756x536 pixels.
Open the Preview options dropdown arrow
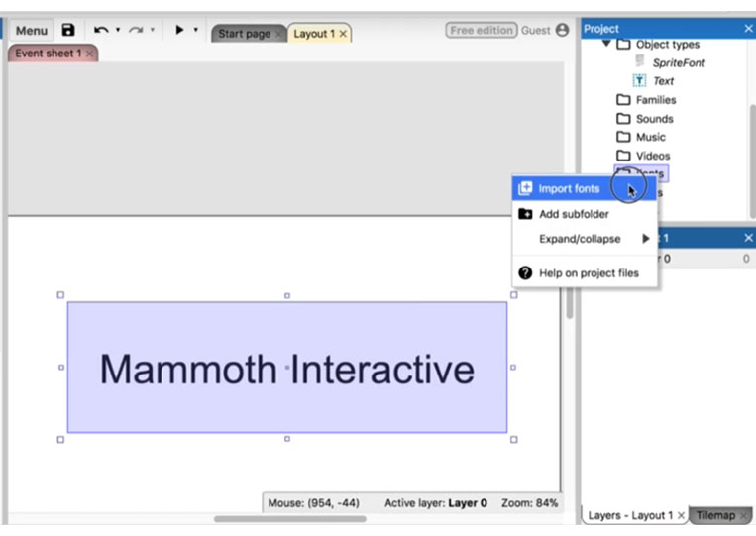point(196,30)
